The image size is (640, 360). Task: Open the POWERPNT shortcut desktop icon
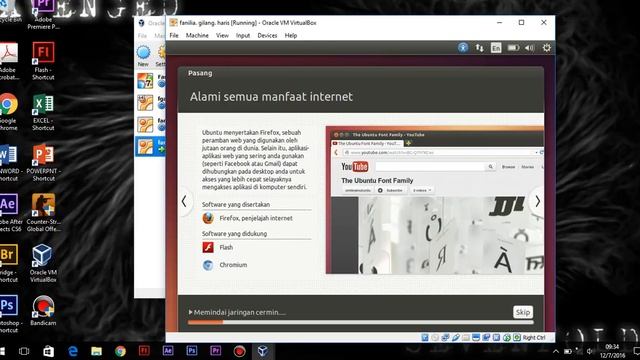tap(43, 162)
